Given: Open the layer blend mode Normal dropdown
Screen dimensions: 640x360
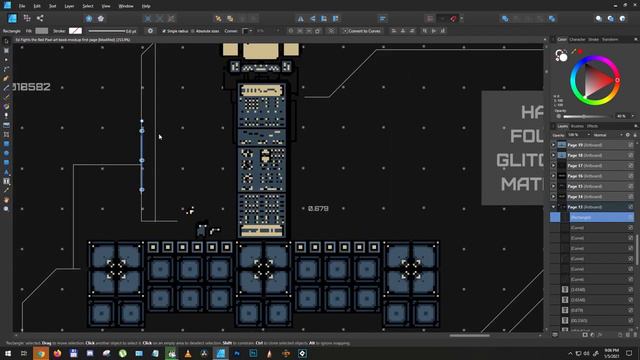Looking at the screenshot, I should [x=608, y=135].
